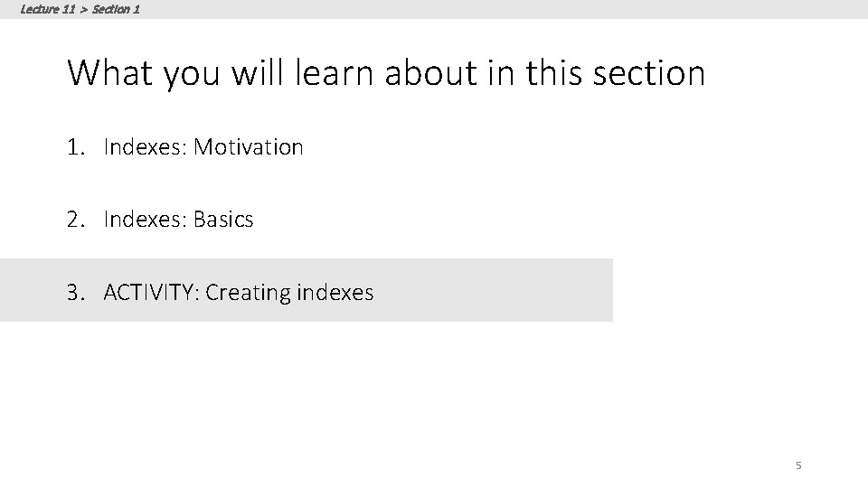
Task: Select the highlighted 'ACTIVITY: Creating indexes' item
Action: click(238, 293)
